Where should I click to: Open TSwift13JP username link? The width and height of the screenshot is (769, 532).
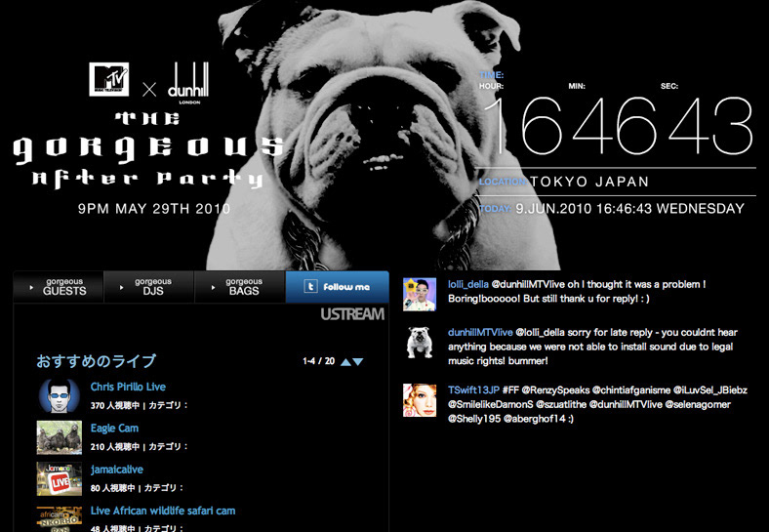(x=473, y=390)
